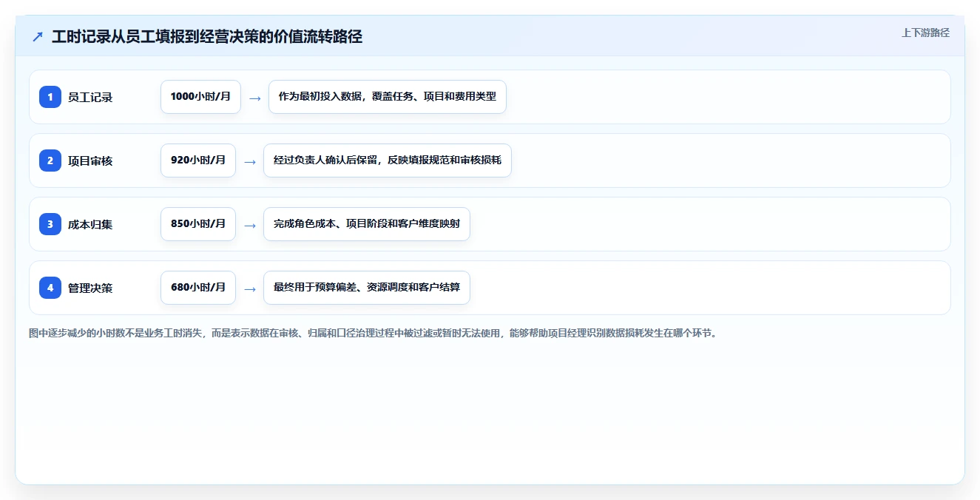Click the 上下游路径 label in the header
This screenshot has width=980, height=500.
tap(925, 33)
